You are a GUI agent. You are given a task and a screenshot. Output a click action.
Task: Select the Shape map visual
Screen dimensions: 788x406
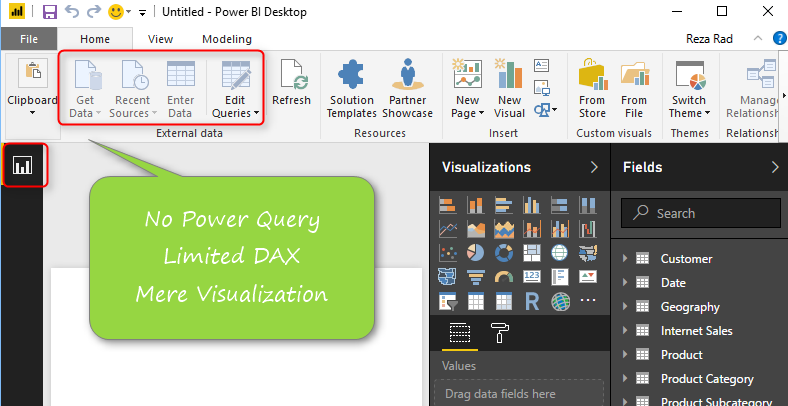[x=448, y=277]
